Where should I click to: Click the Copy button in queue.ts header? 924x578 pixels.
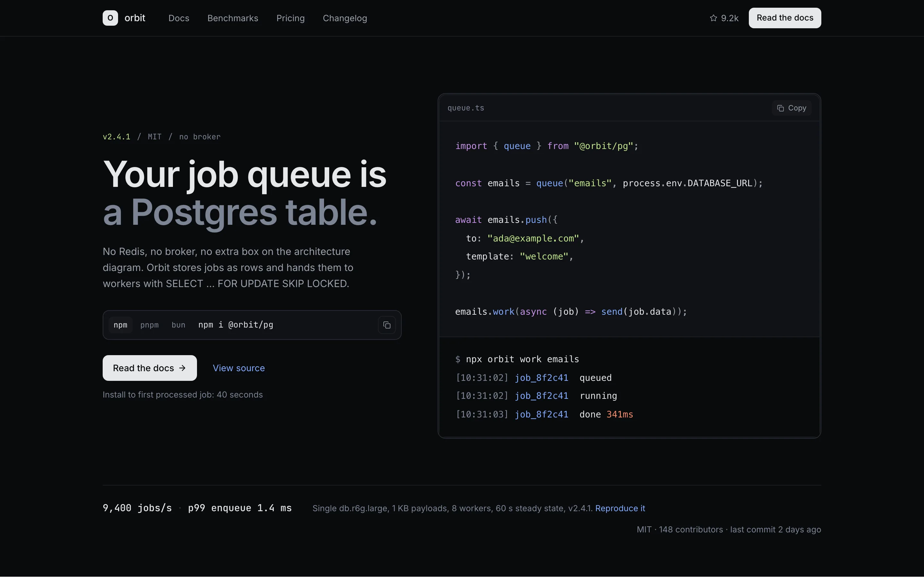tap(791, 108)
